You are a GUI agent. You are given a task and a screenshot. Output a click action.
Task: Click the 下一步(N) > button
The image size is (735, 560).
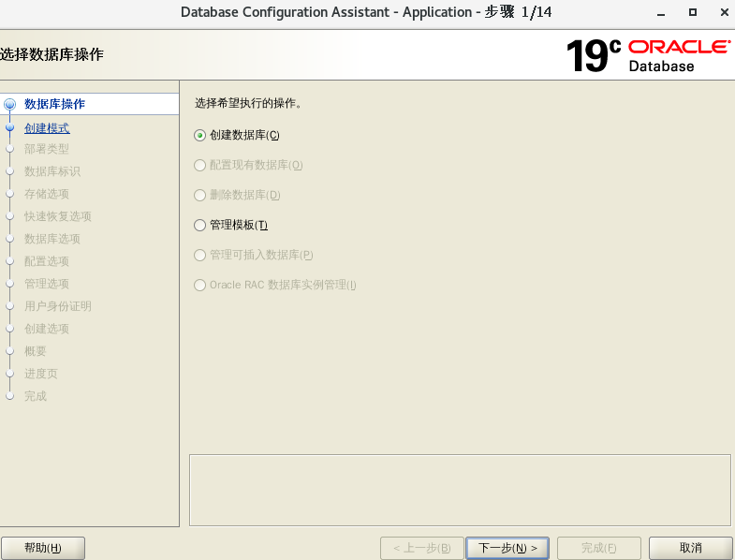coord(507,548)
